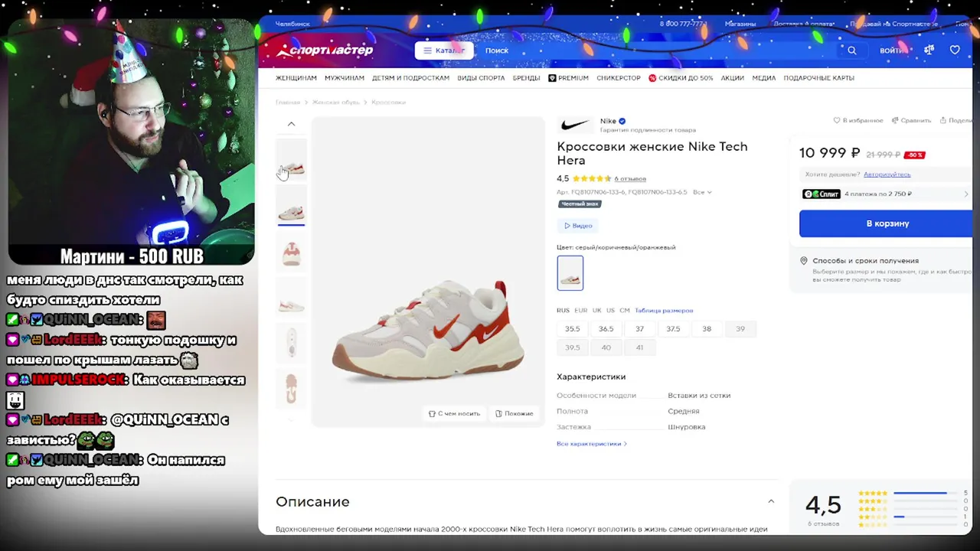Open the Медиа section

764,78
